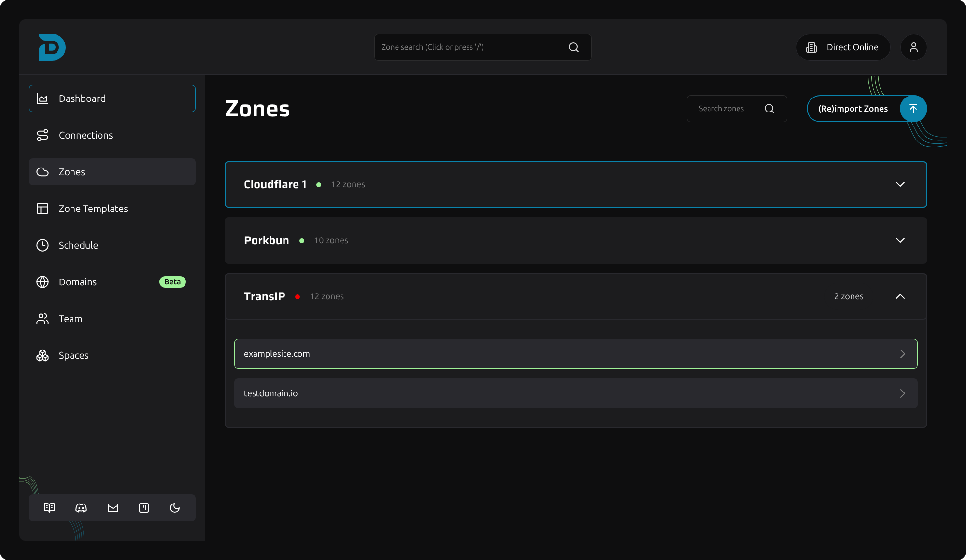Click the Dashboard chart icon
Viewport: 966px width, 560px height.
(x=43, y=98)
